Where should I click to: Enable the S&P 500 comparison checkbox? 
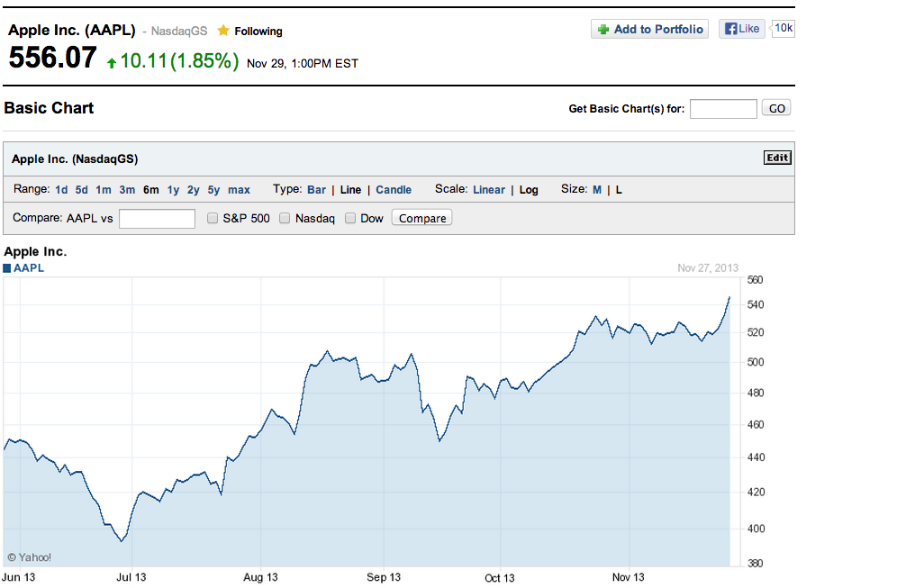[213, 218]
